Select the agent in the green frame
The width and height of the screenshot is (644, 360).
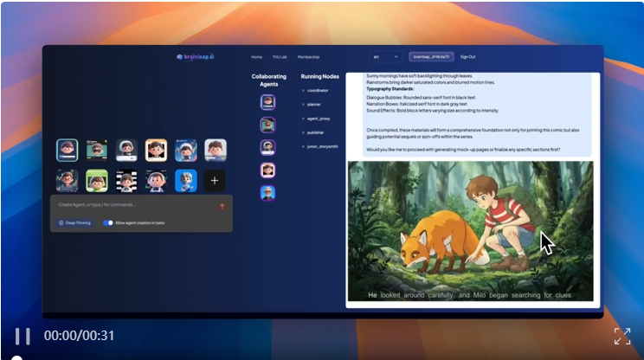coord(97,181)
